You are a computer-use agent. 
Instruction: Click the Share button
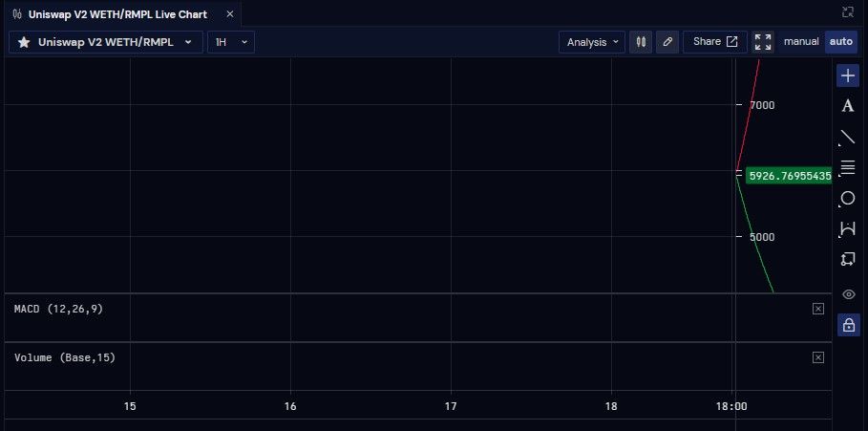715,42
